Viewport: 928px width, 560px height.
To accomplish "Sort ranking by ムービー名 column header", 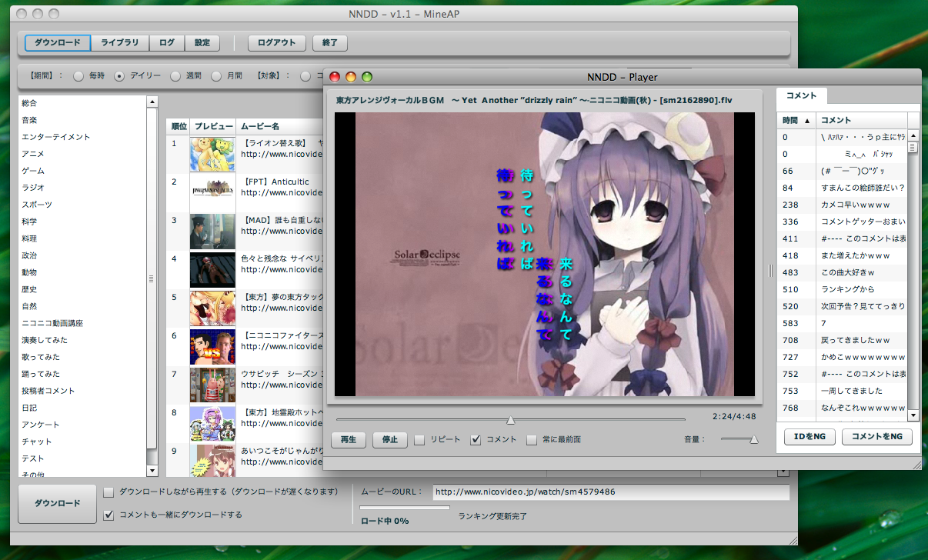I will [279, 125].
